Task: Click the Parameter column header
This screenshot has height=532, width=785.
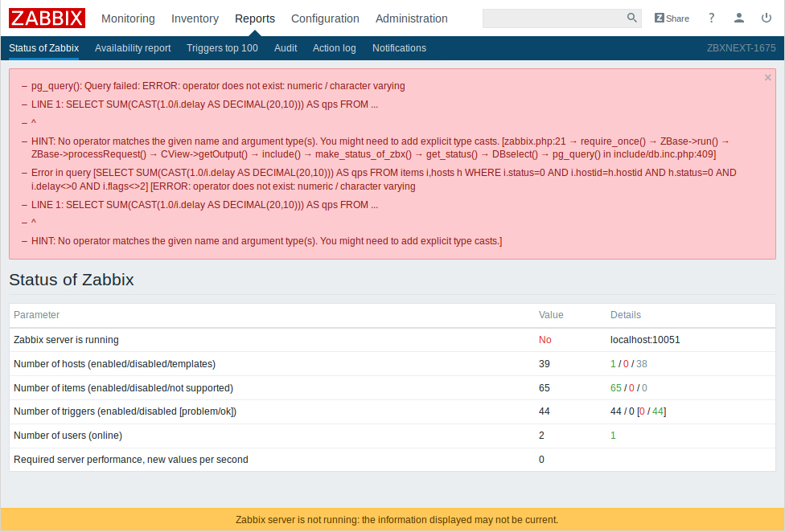Action: [x=36, y=315]
